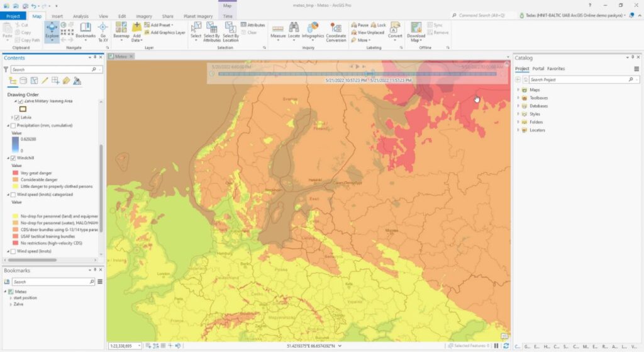The height and width of the screenshot is (352, 644).
Task: Click the Contents pane search field
Action: pyautogui.click(x=52, y=69)
